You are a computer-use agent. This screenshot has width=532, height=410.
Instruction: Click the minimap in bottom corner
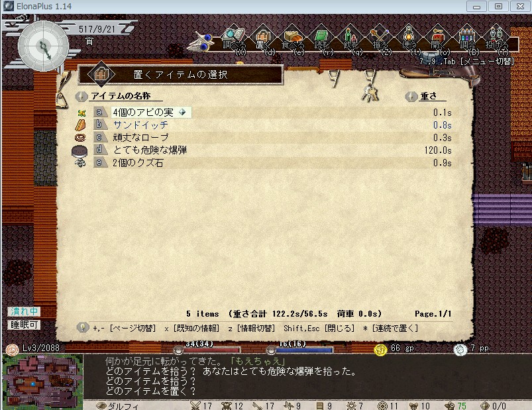42,381
